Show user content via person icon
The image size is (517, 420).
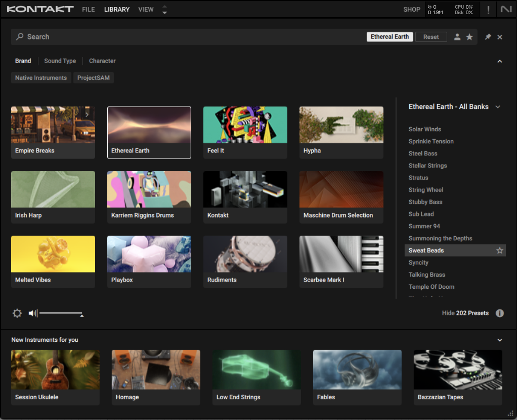(457, 37)
